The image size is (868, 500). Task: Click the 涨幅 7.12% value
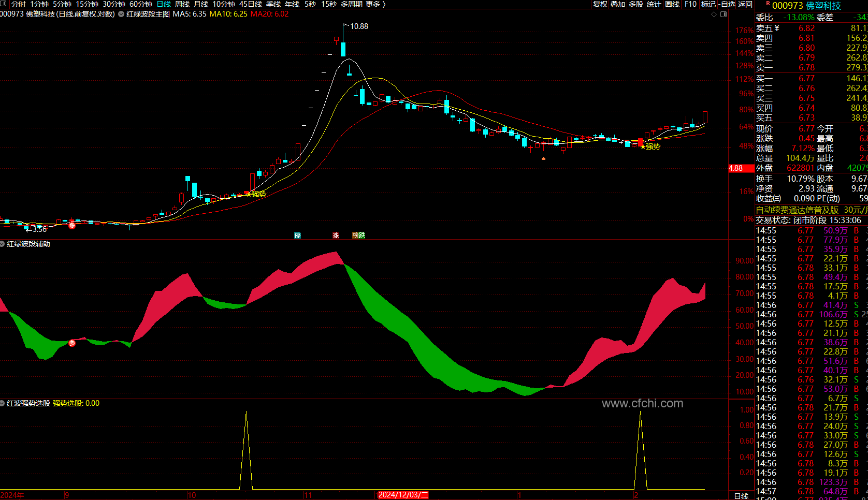[x=803, y=149]
